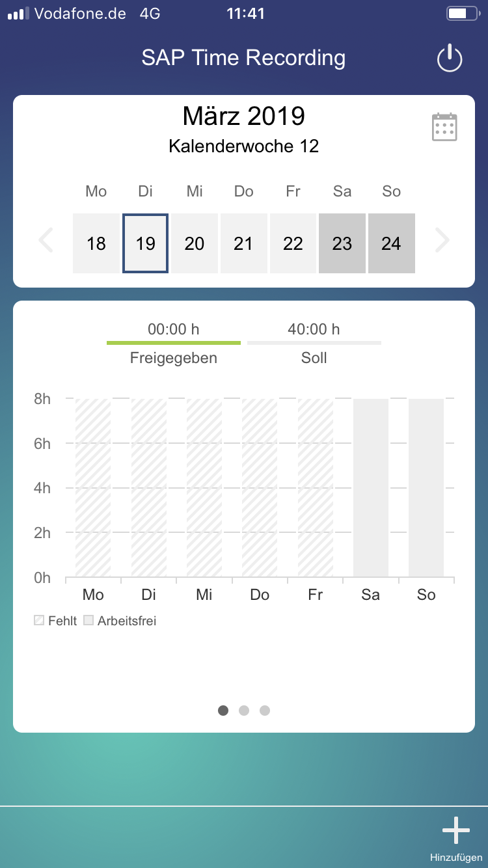This screenshot has height=868, width=488.
Task: Go to next week arrow
Action: [442, 241]
